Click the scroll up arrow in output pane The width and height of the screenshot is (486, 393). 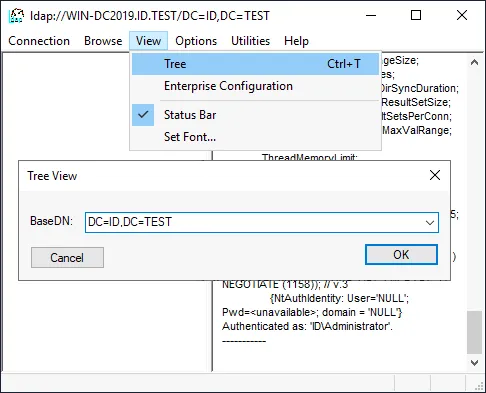(x=474, y=62)
